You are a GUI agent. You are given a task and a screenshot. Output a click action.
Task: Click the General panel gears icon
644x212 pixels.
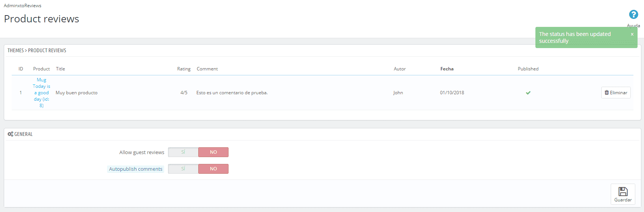[x=10, y=134]
